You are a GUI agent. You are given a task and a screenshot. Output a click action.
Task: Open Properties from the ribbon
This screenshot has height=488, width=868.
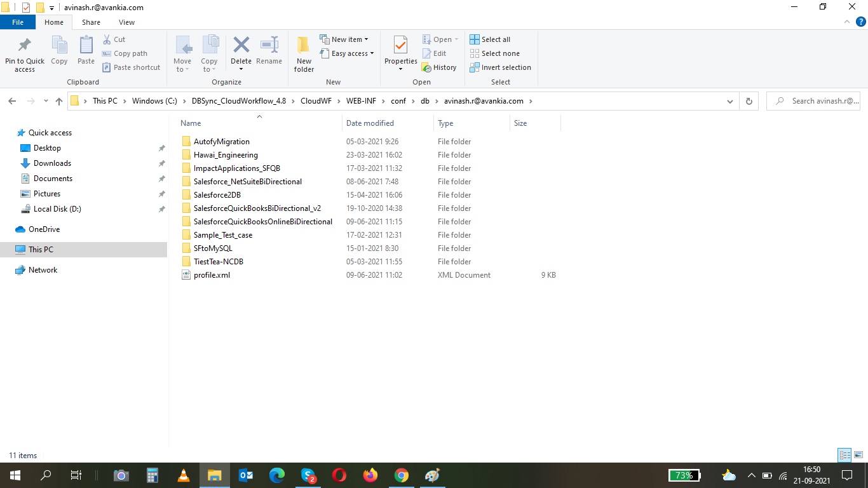[400, 46]
